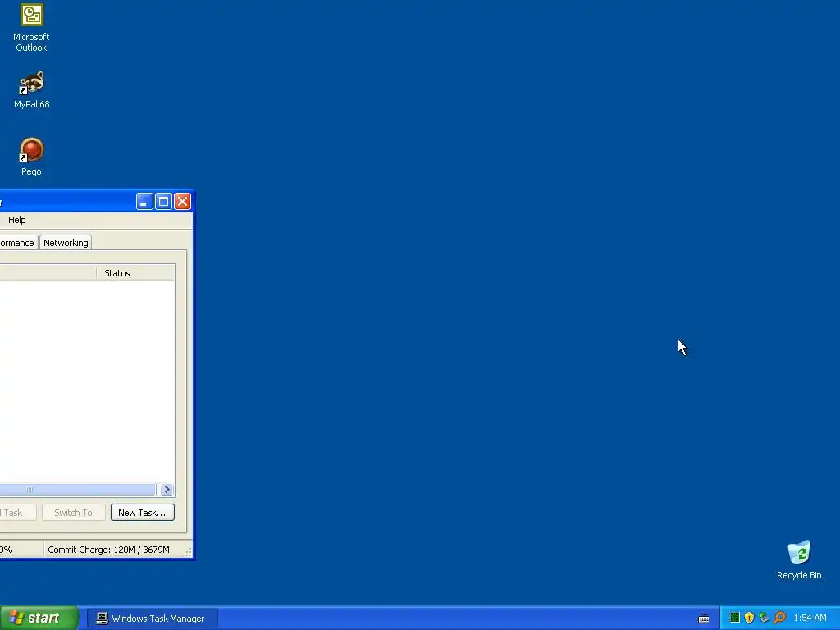Screen dimensions: 840x630
Task: Click the New Task... button
Action: [x=143, y=513]
